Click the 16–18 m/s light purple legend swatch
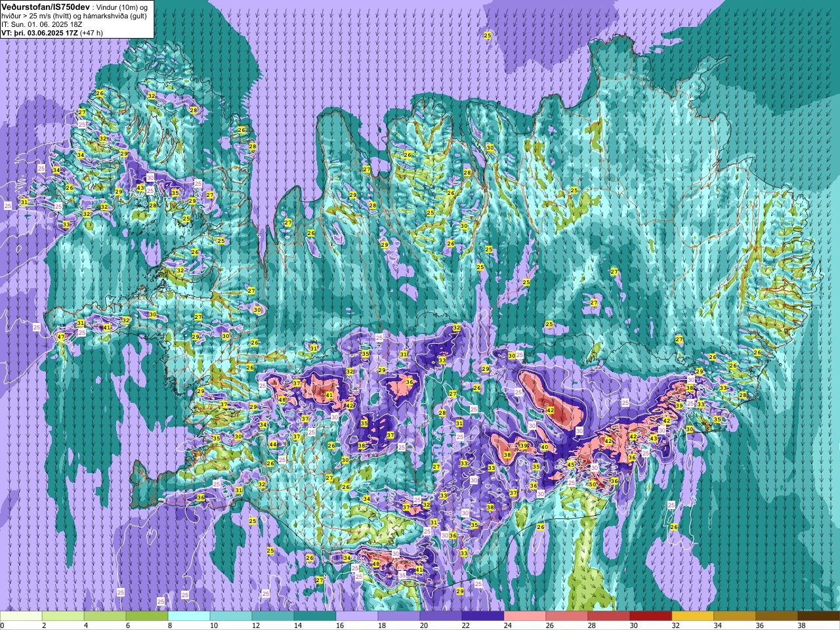 357,616
